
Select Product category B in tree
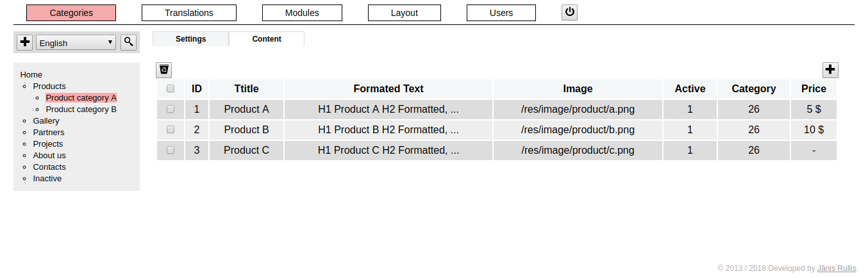[x=81, y=110]
